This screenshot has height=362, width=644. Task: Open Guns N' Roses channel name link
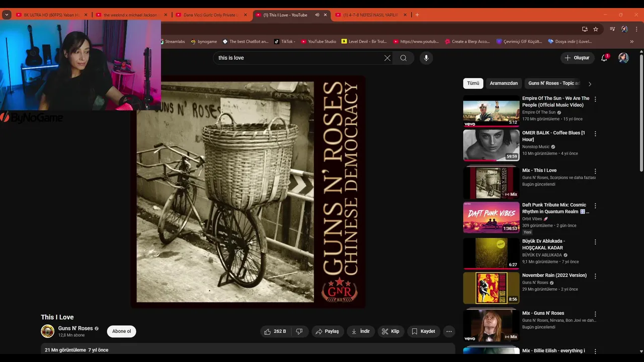point(75,328)
